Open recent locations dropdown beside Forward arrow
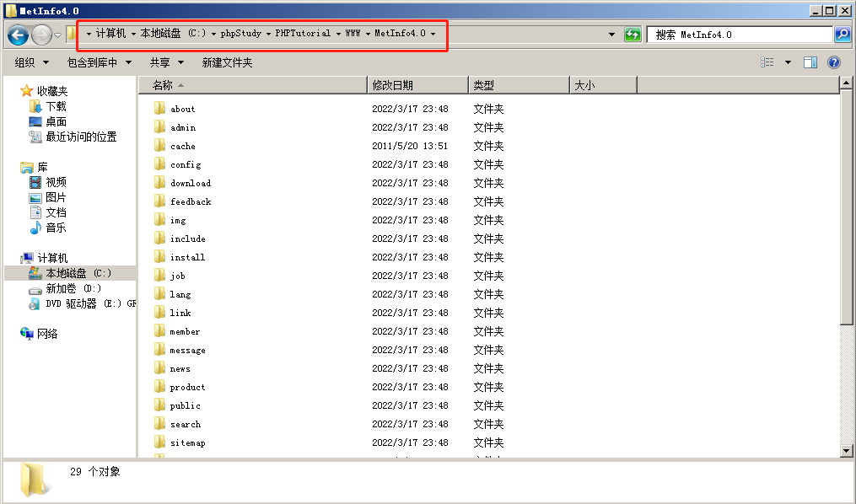 [57, 35]
